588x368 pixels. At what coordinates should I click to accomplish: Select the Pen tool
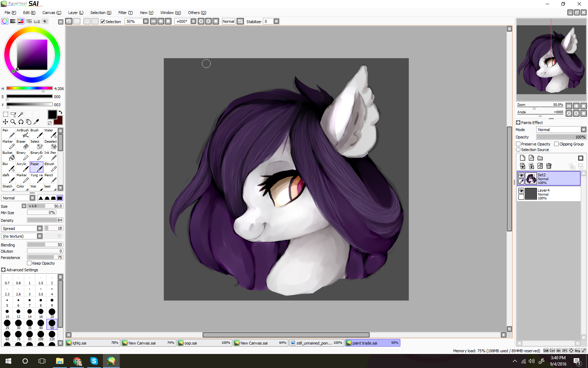(x=9, y=133)
